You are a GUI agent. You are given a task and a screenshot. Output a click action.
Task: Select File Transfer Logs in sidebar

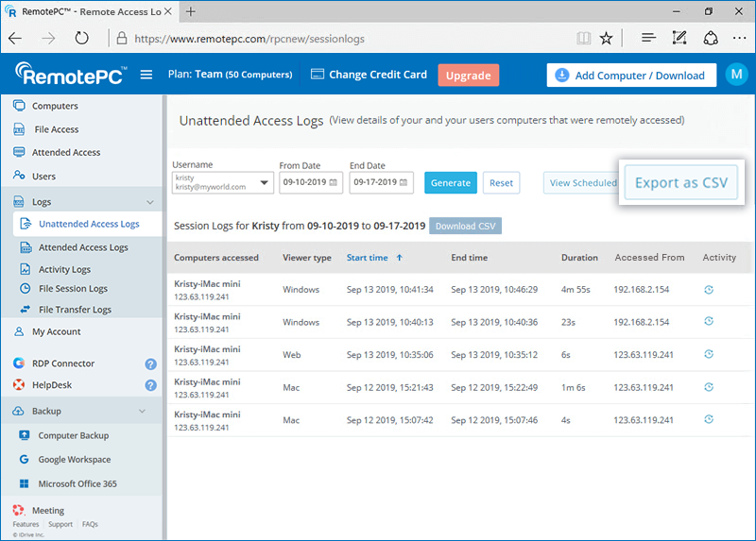point(75,310)
